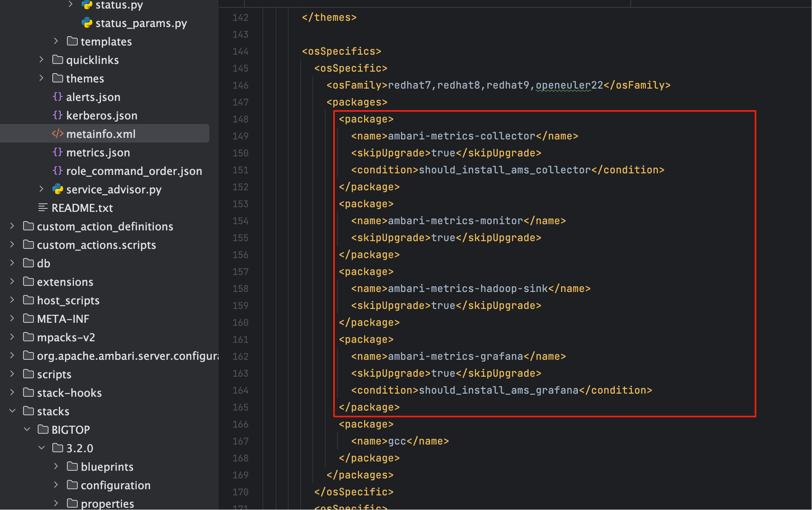
Task: Expand custom_actions.scripts folder
Action: tap(12, 245)
